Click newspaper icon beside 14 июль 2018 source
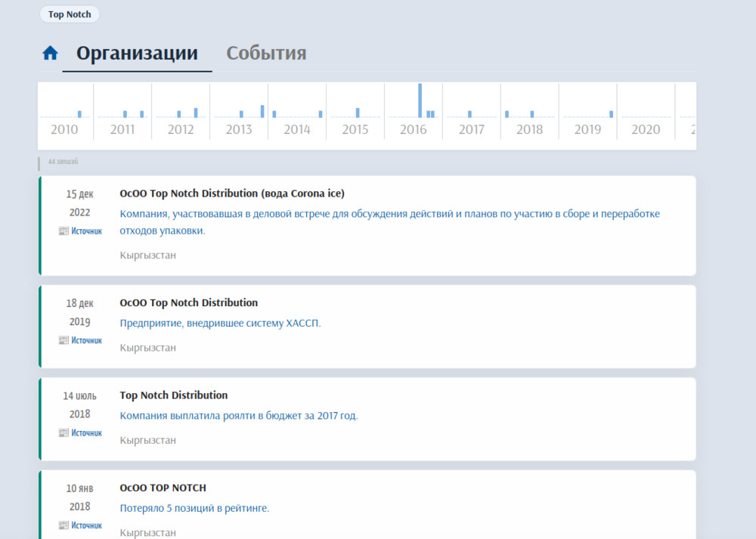 click(x=64, y=433)
